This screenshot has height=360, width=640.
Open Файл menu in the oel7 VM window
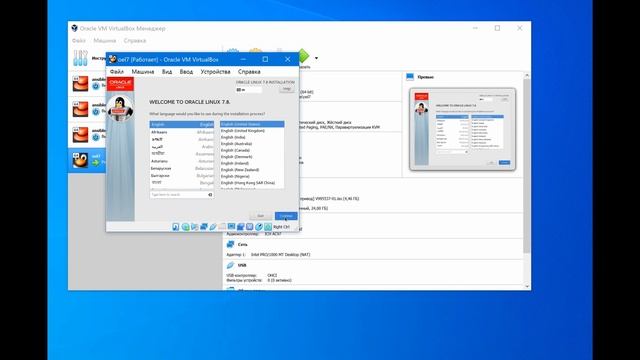point(117,71)
